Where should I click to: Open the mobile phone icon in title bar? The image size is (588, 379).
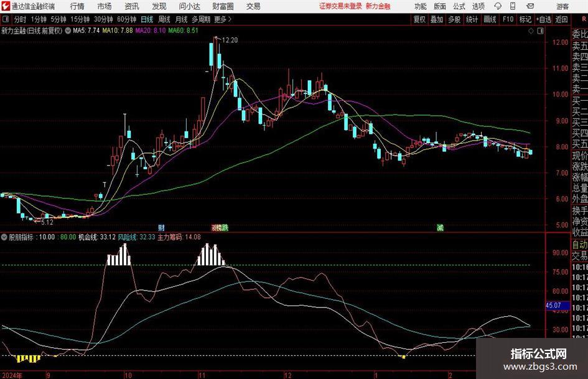click(513, 6)
